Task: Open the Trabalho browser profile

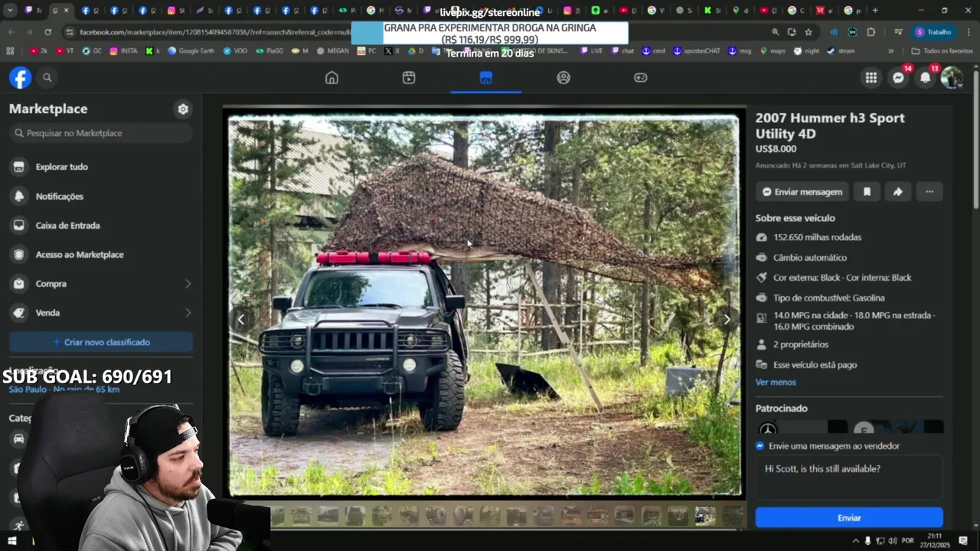Action: tap(933, 32)
